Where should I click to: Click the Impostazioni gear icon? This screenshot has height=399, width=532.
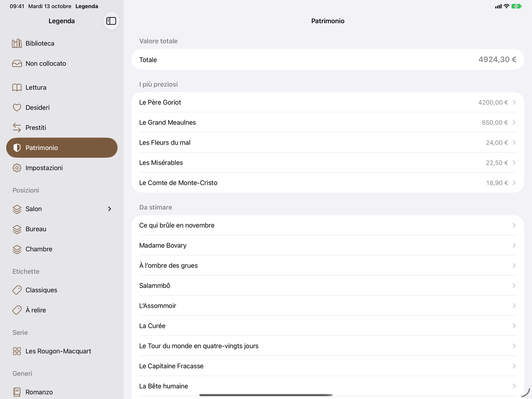(x=17, y=168)
